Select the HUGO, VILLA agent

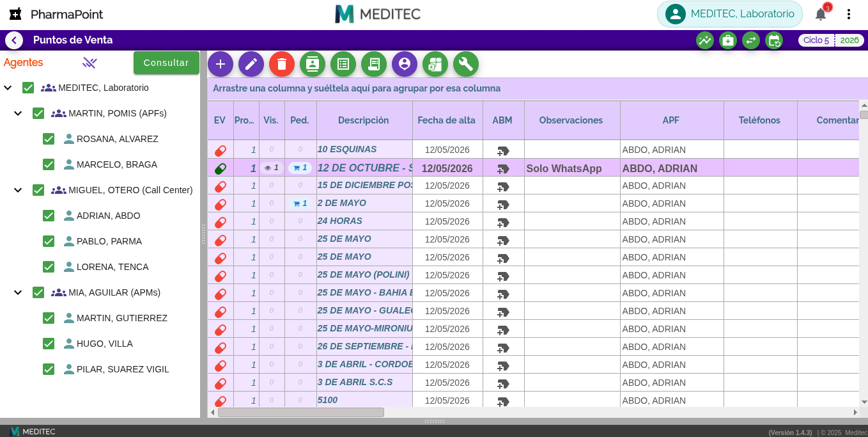105,344
